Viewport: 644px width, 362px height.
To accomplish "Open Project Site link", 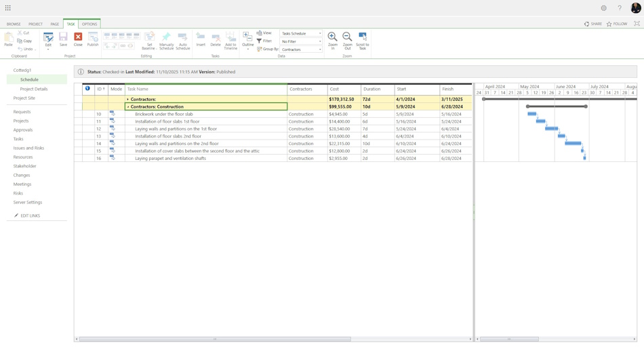I will pos(24,98).
